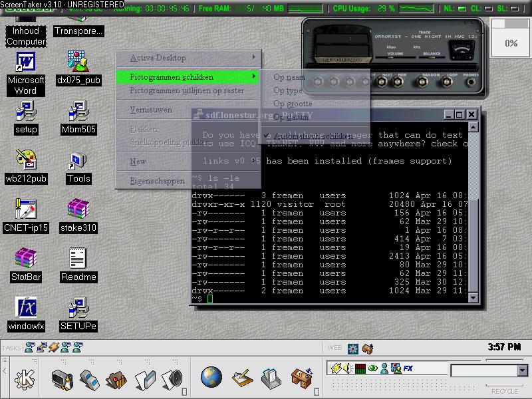Click the 0% meter widget
The height and width of the screenshot is (399, 532).
point(511,37)
